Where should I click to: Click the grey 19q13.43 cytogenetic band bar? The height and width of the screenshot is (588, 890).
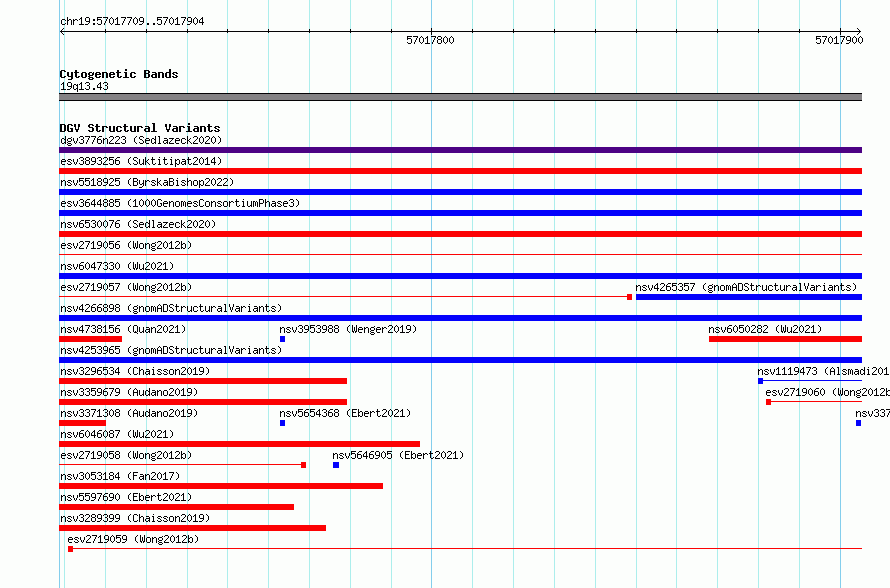460,97
